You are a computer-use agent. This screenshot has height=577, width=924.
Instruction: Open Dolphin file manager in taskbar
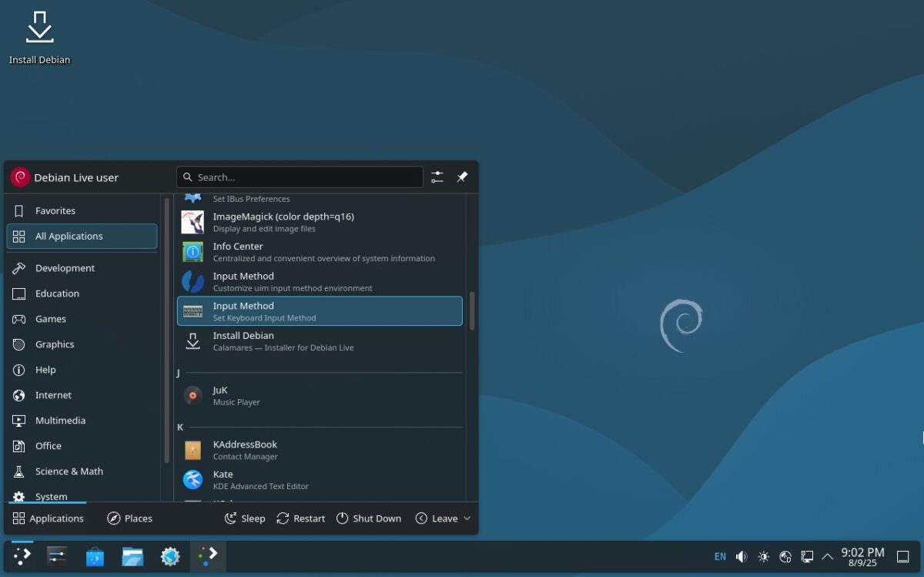132,556
